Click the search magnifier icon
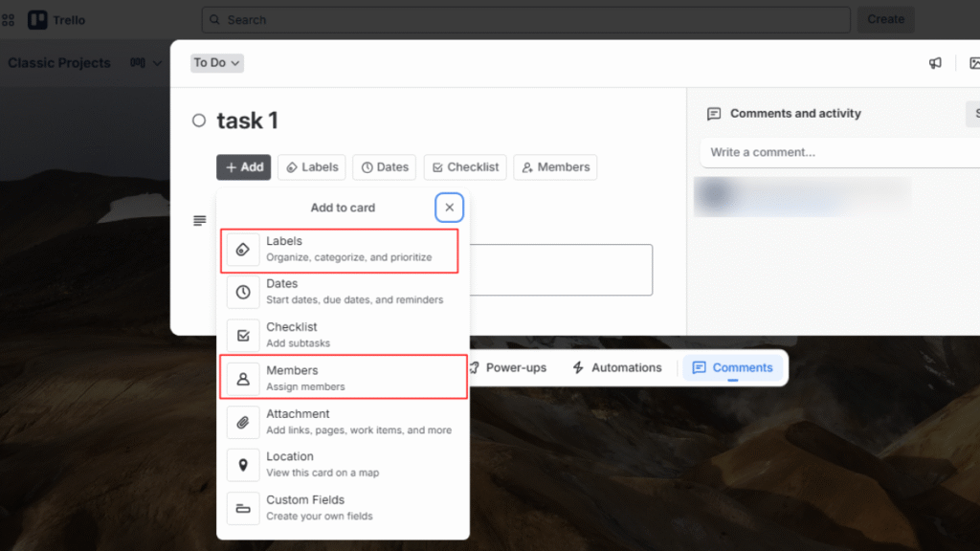Viewport: 980px width, 551px height. click(212, 19)
